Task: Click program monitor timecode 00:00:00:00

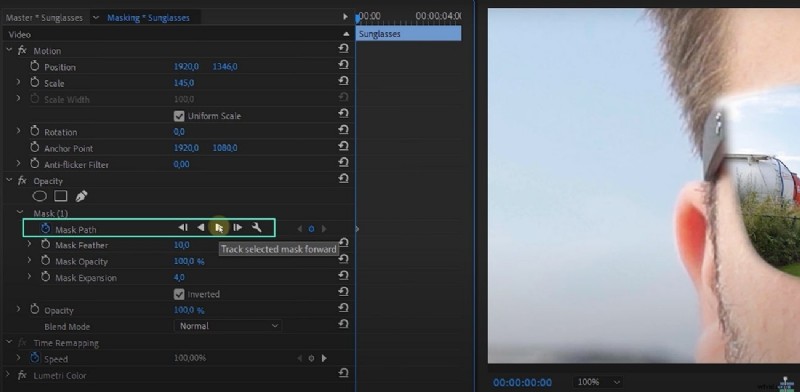Action: click(x=522, y=382)
